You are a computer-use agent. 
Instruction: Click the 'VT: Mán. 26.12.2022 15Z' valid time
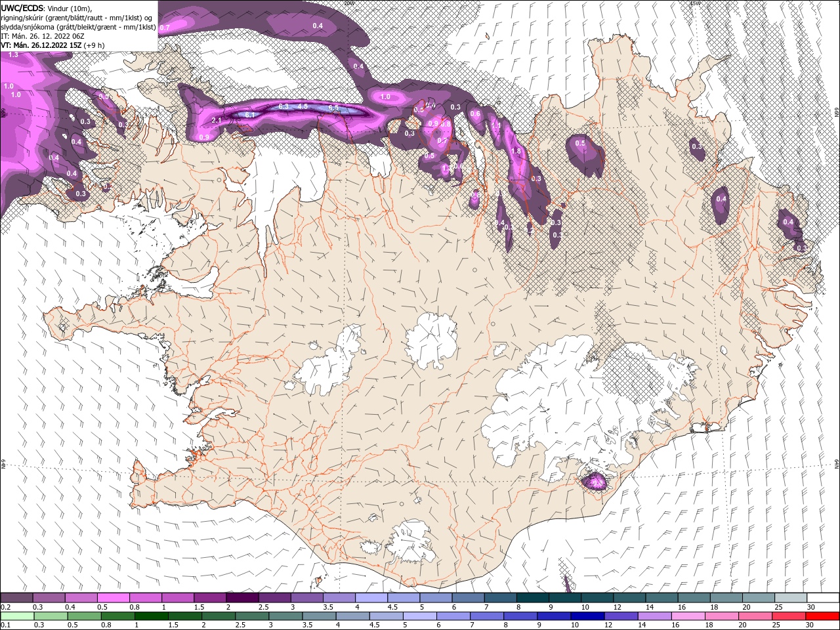click(x=41, y=45)
